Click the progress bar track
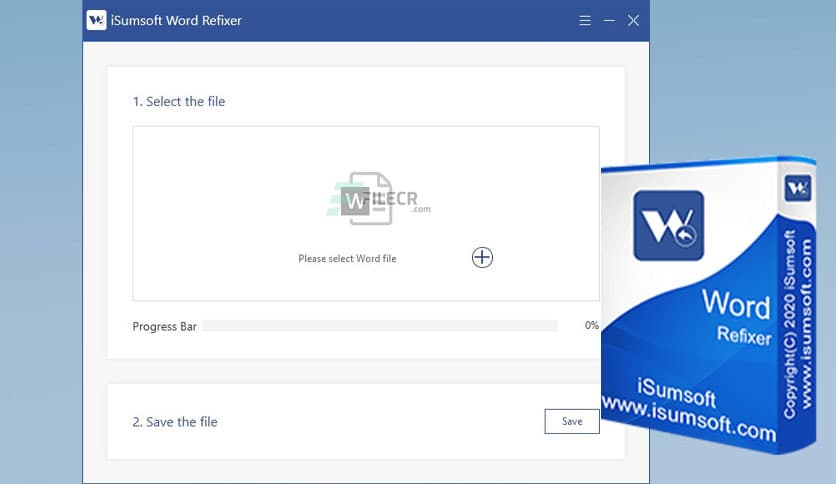836x484 pixels. point(380,326)
